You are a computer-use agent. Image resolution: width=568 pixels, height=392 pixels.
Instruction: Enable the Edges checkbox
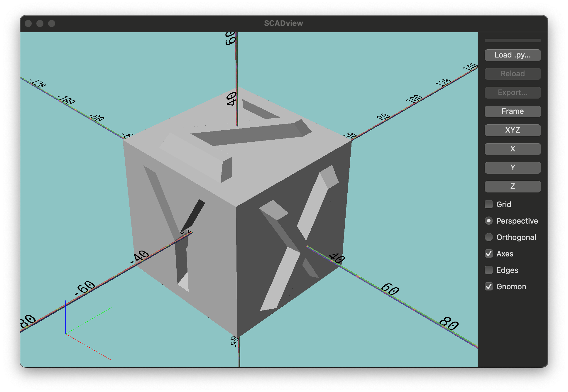[489, 270]
